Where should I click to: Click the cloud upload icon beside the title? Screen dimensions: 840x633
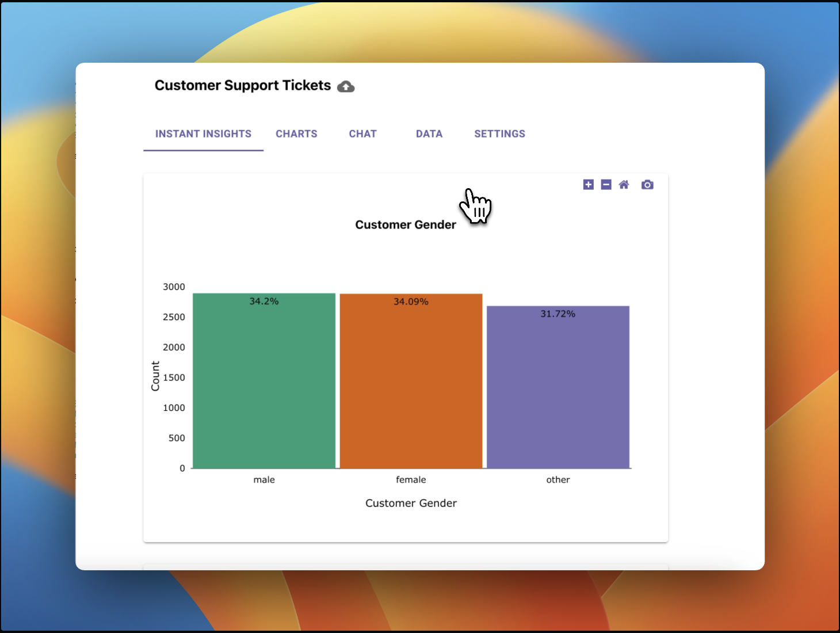tap(346, 86)
